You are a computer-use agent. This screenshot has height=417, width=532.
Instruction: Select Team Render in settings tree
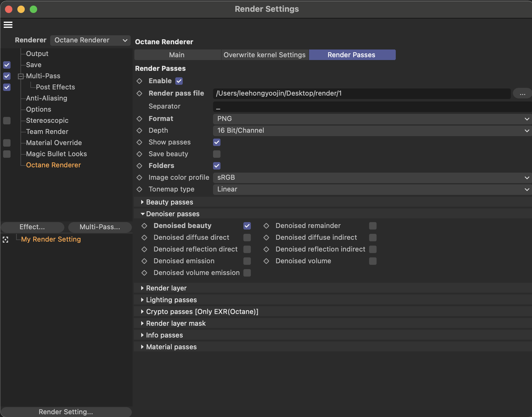click(x=47, y=132)
